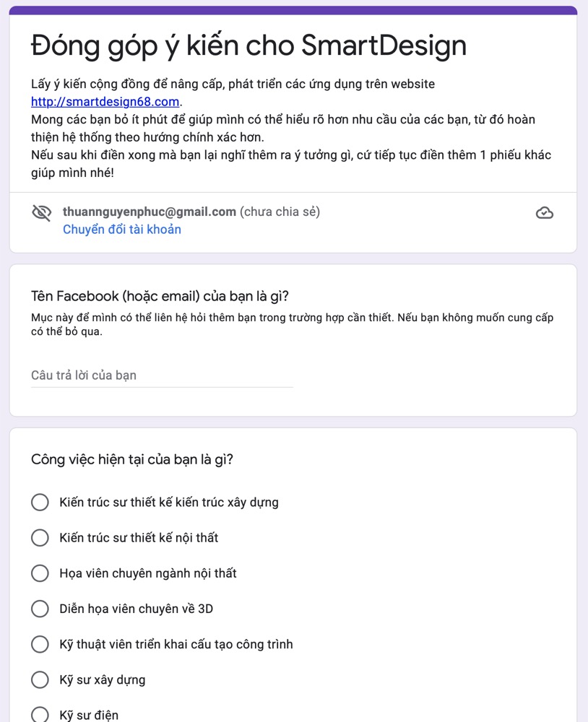Click the Facebook question's helper description text

point(292,325)
